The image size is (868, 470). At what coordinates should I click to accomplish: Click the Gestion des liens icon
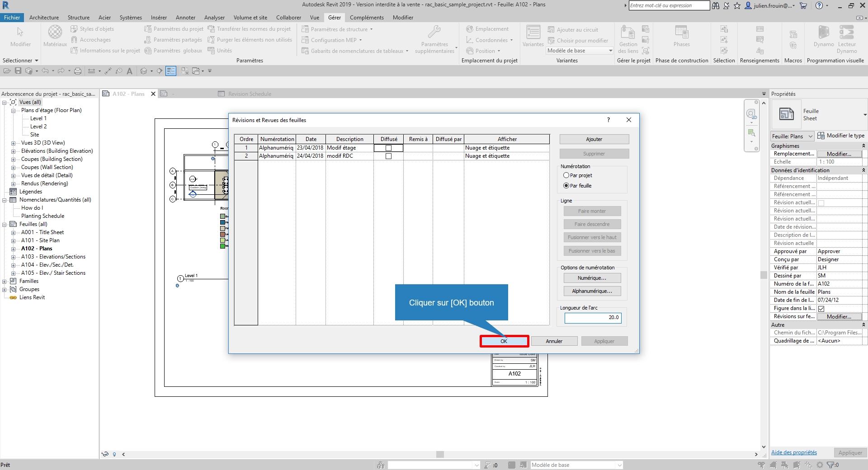[x=627, y=33]
